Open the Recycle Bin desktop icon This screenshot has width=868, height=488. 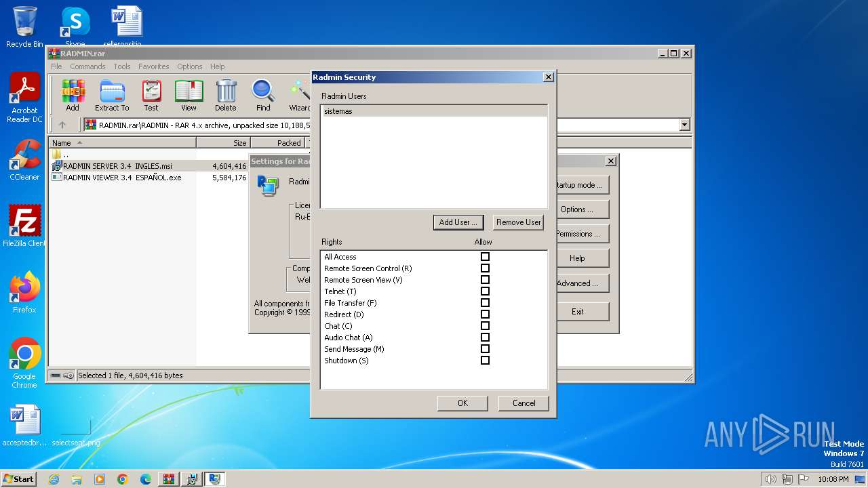pos(24,27)
